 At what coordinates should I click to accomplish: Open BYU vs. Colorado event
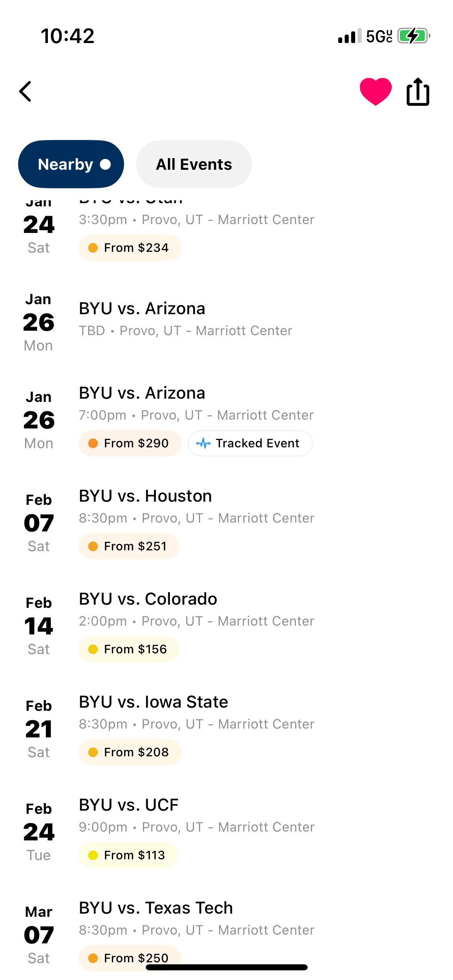[148, 599]
